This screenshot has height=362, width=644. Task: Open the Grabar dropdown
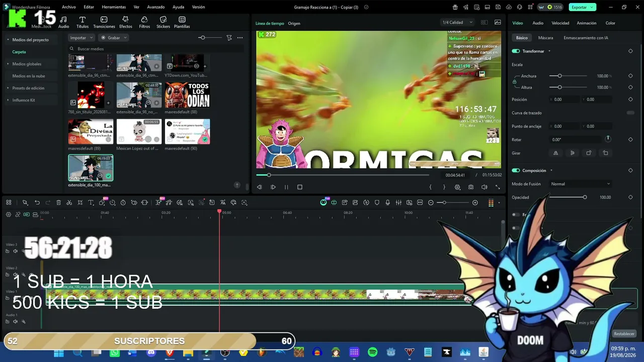pos(114,38)
